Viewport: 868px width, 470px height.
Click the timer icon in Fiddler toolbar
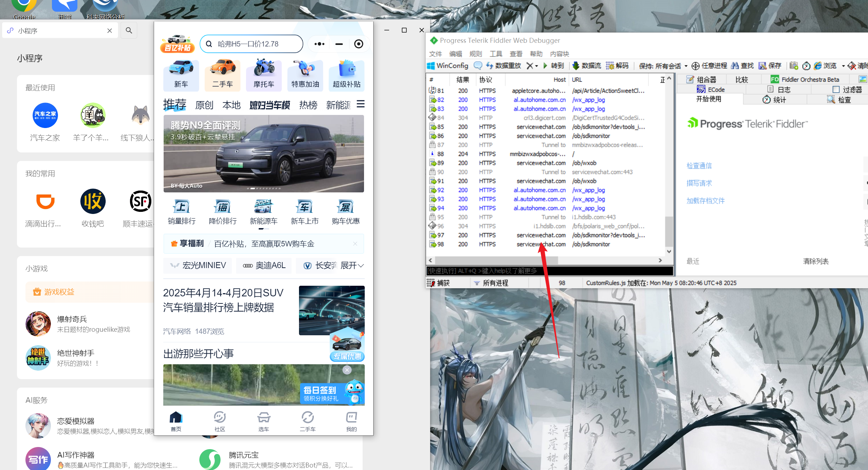(806, 66)
